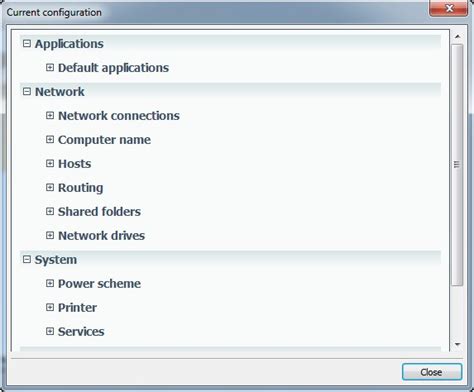Expand Network drives node
The height and width of the screenshot is (392, 474).
[x=50, y=235]
